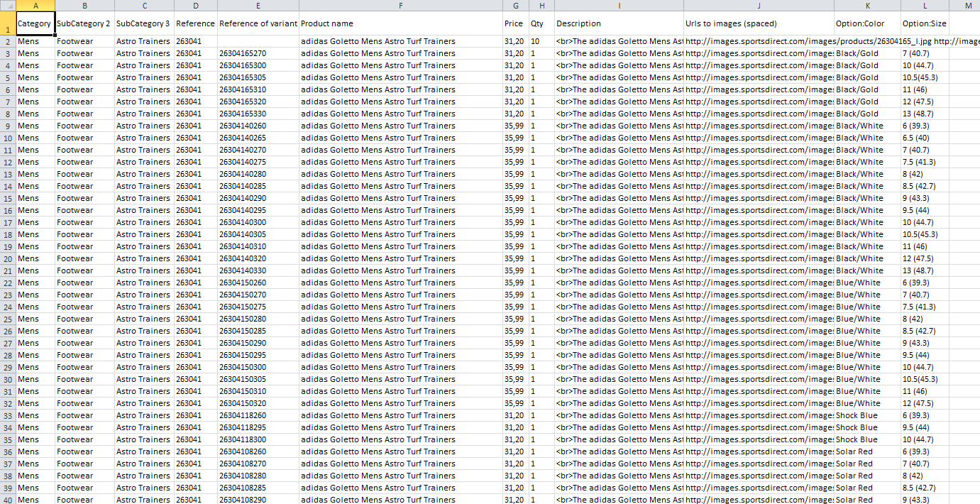Select row 36 header number
This screenshot has height=504, width=980.
(7, 452)
